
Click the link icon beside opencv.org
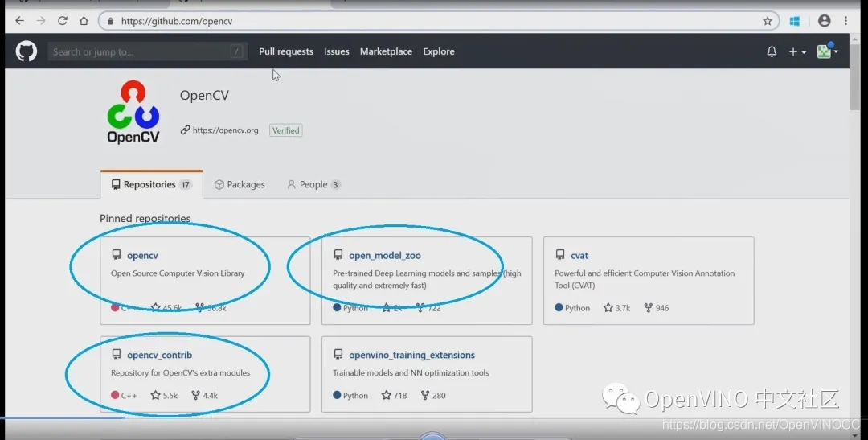[185, 130]
